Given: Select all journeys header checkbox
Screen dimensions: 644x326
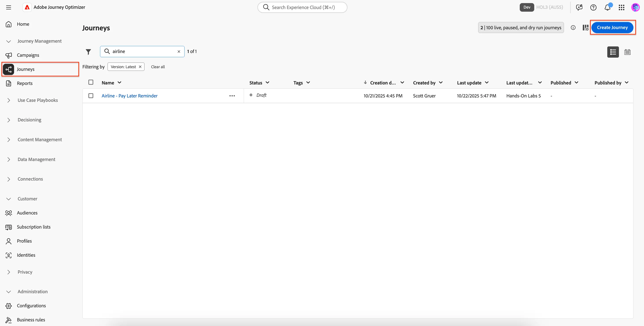Looking at the screenshot, I should point(91,82).
